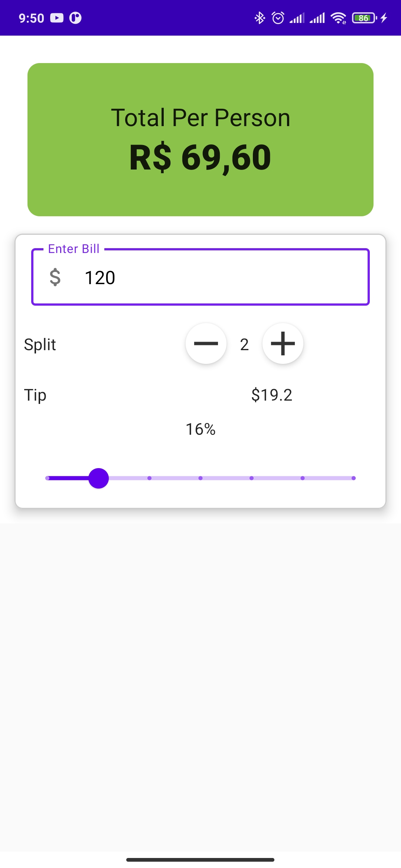This screenshot has width=401, height=868.
Task: Click the clock showing 9:50 in status bar
Action: click(x=31, y=18)
